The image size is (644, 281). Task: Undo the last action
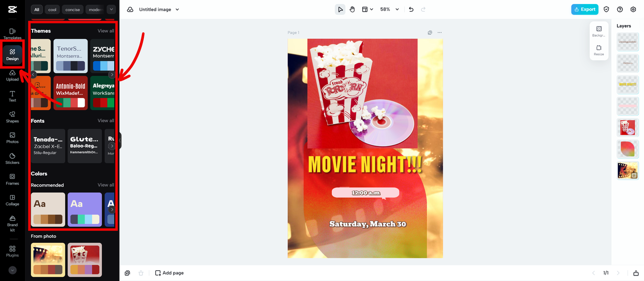pyautogui.click(x=411, y=9)
